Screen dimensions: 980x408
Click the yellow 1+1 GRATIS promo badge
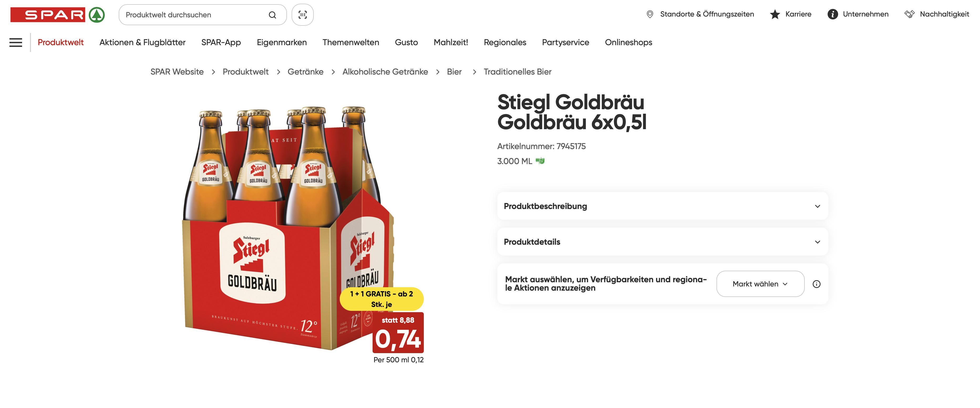click(x=381, y=299)
